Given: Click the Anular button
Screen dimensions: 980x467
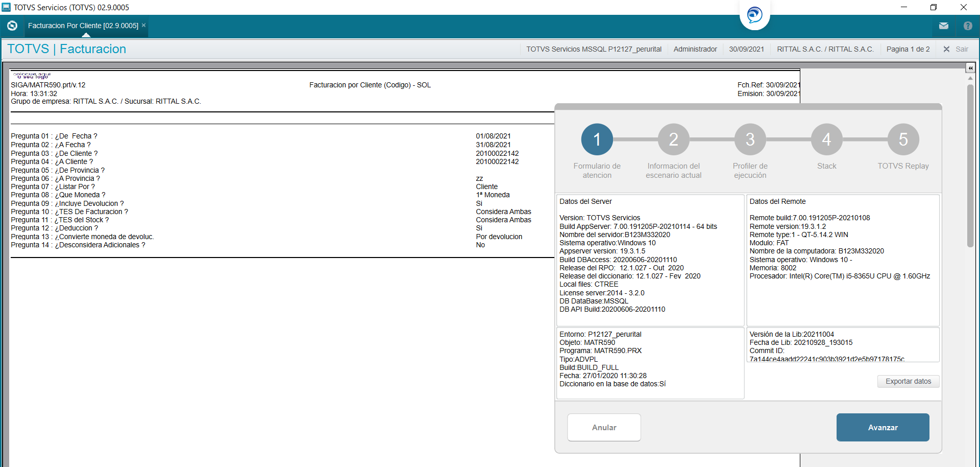Looking at the screenshot, I should (x=604, y=427).
